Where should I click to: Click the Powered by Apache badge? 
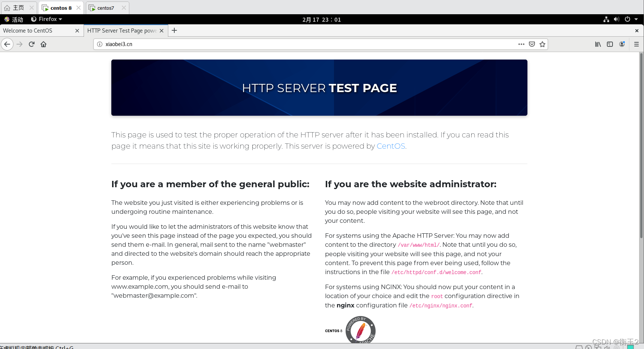pos(361,330)
